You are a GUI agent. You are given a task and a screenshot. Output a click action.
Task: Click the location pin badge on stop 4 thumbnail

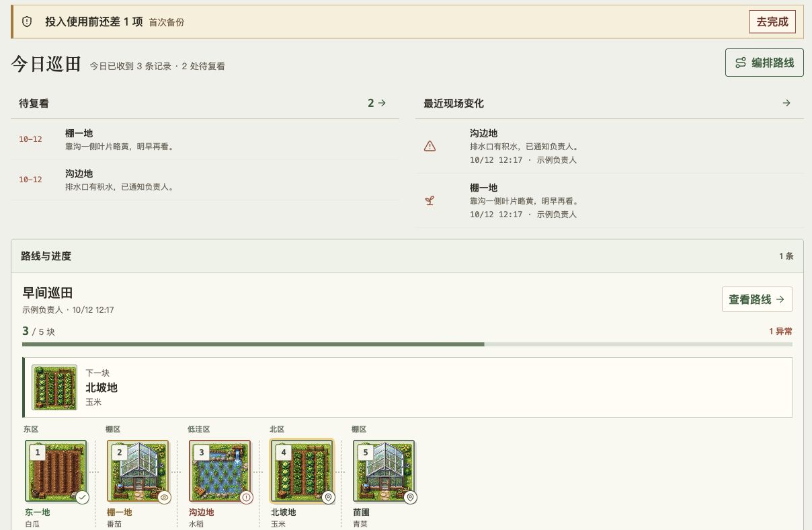click(328, 498)
